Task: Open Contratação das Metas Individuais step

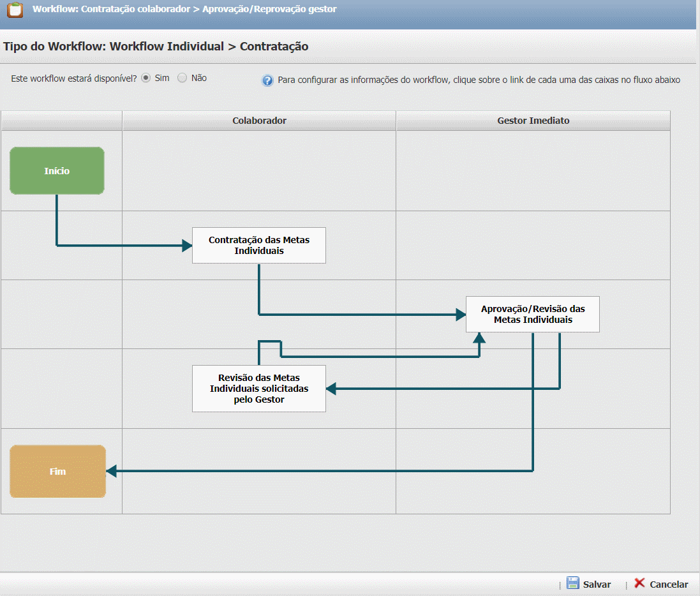Action: tap(259, 245)
